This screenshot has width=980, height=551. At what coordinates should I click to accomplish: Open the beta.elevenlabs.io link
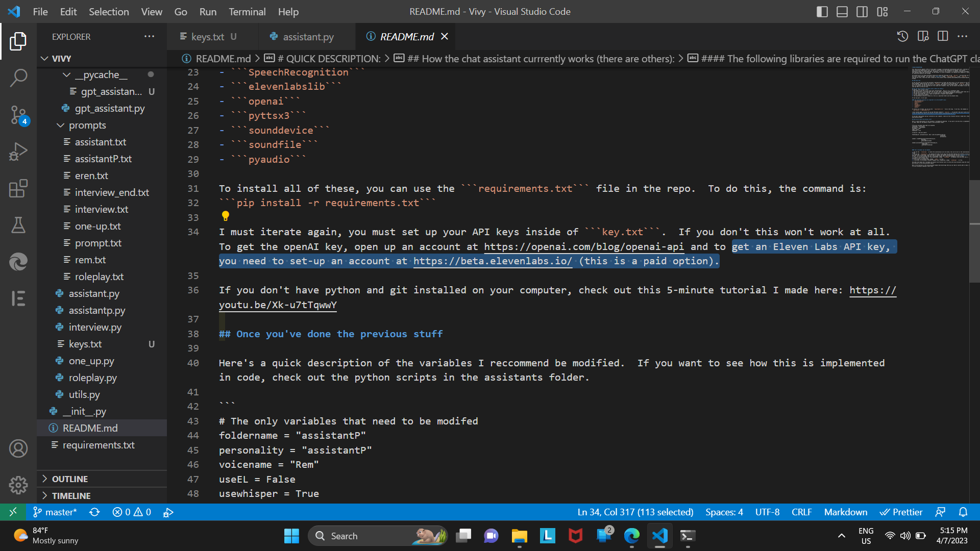coord(493,261)
